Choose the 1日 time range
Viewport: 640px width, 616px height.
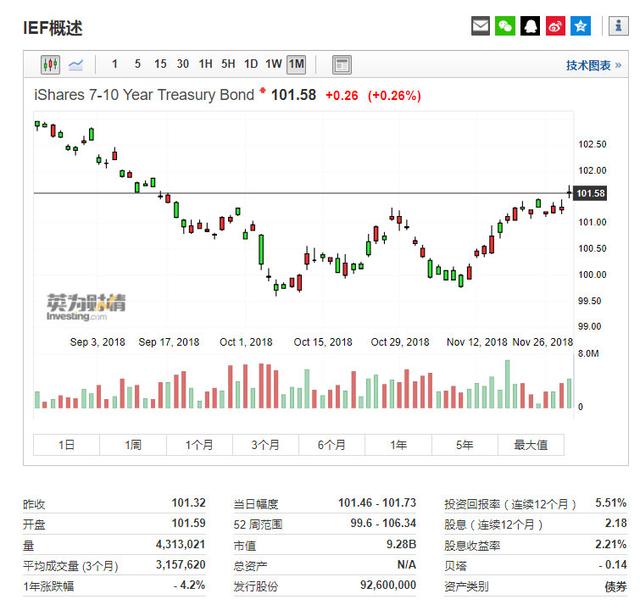(66, 445)
